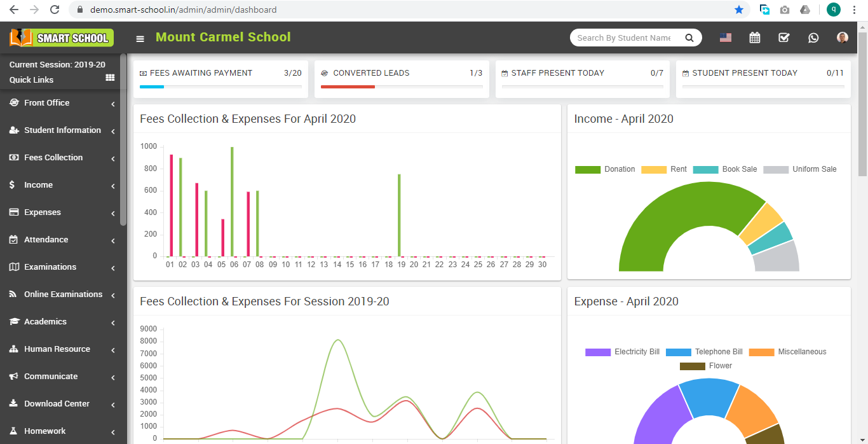
Task: Open Student Information menu item
Action: tap(62, 130)
